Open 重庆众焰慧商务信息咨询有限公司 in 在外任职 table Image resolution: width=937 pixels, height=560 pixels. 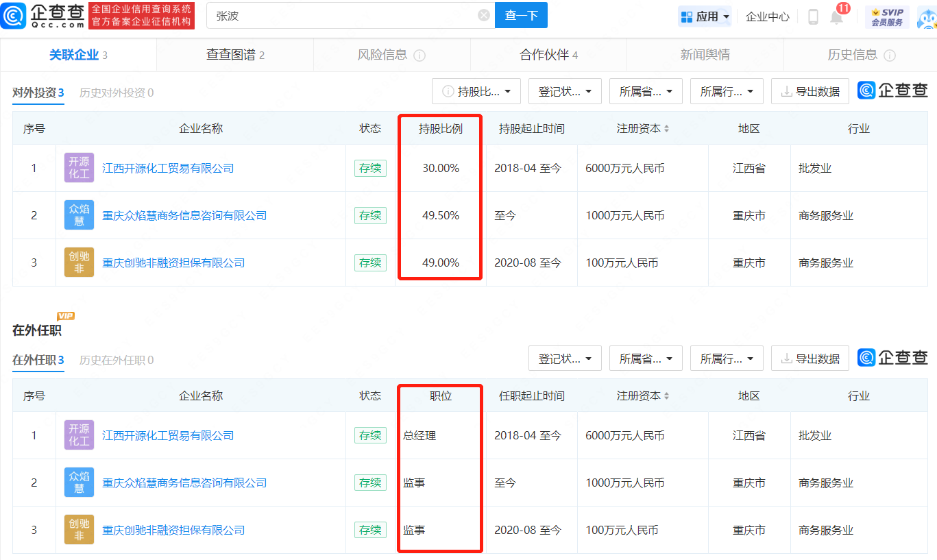point(184,483)
